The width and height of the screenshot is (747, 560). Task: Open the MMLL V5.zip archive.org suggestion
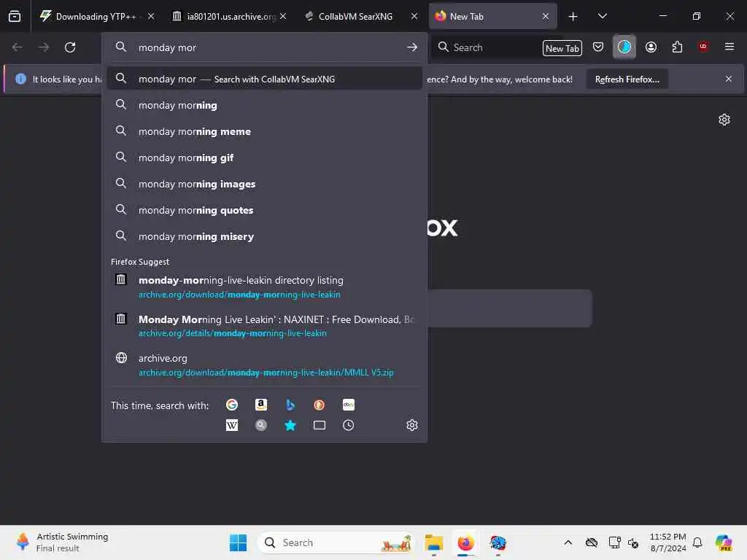point(264,365)
